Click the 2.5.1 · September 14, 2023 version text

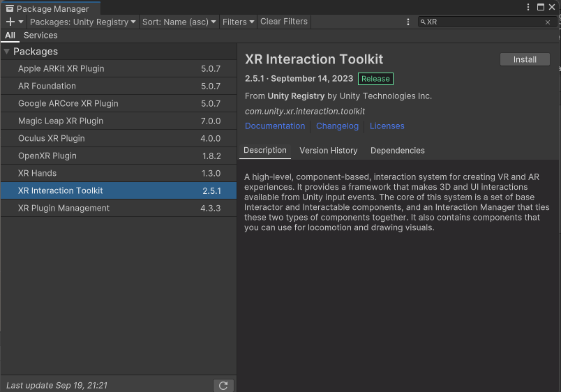[x=299, y=79]
